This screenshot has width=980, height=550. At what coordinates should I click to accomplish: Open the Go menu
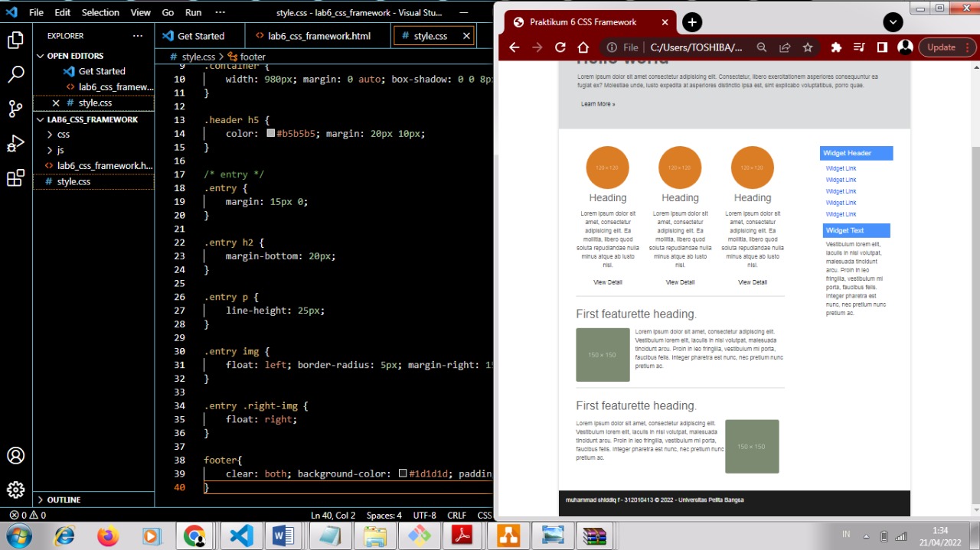(x=168, y=12)
